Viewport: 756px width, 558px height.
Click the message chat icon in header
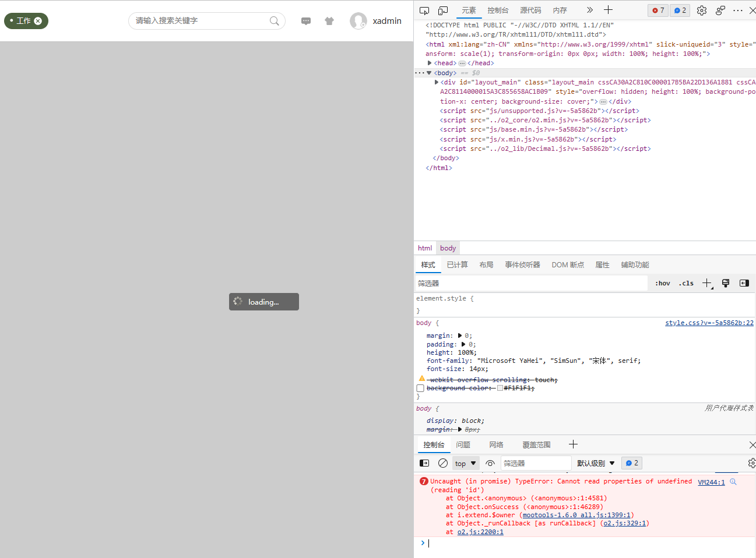click(306, 21)
